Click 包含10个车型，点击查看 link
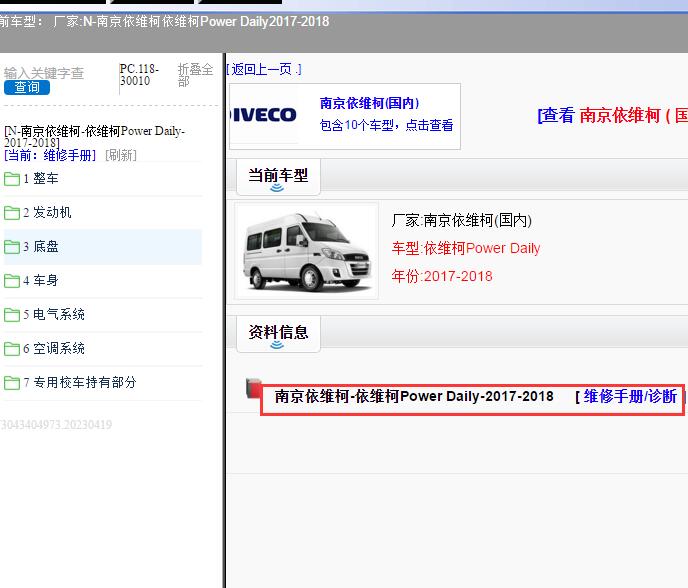 [x=386, y=125]
